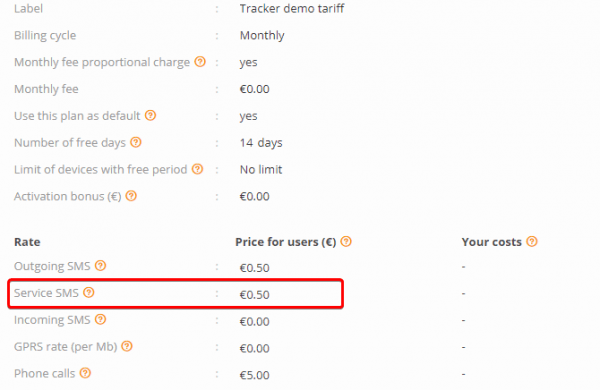This screenshot has height=390, width=600.
Task: Click the Activation bonus help icon
Action: pyautogui.click(x=131, y=196)
